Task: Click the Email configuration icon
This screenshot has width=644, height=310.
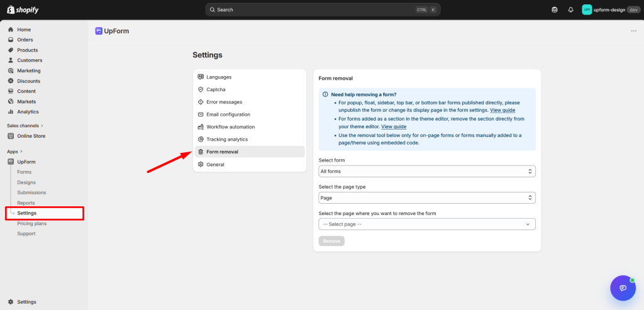Action: tap(201, 114)
